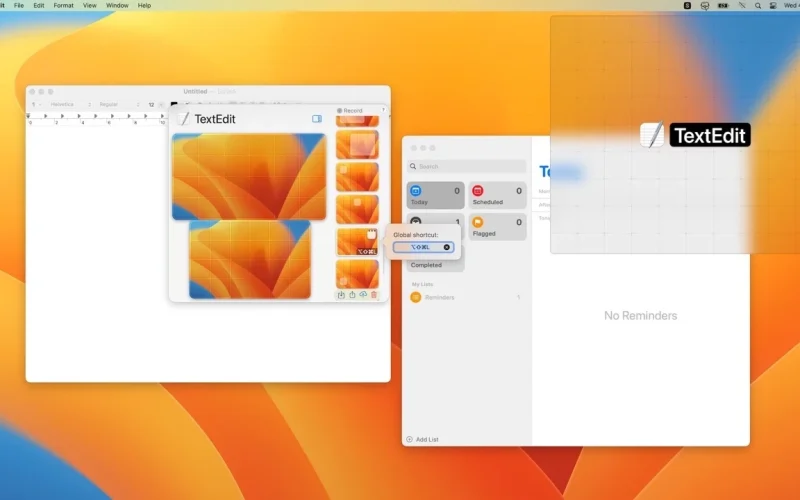Screen dimensions: 800x500
Task: Delete layout with the red trash icon
Action: (x=373, y=294)
